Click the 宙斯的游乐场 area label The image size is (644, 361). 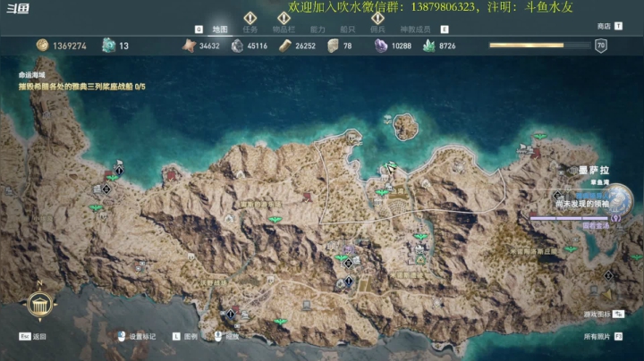pyautogui.click(x=261, y=204)
